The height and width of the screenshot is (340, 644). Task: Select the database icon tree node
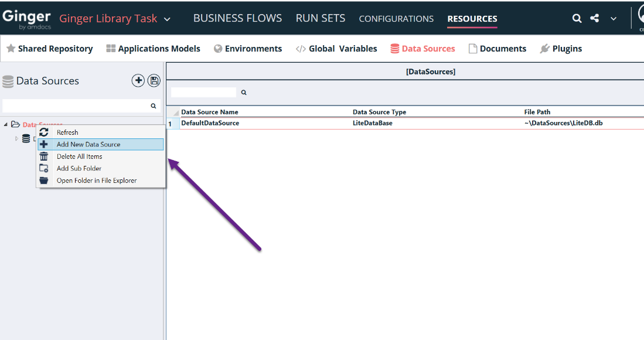[x=26, y=139]
